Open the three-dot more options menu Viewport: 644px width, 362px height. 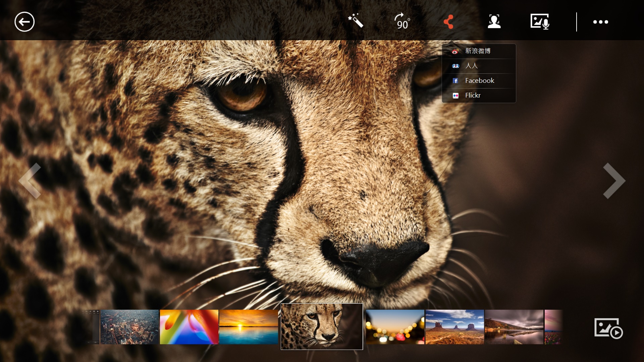click(600, 22)
